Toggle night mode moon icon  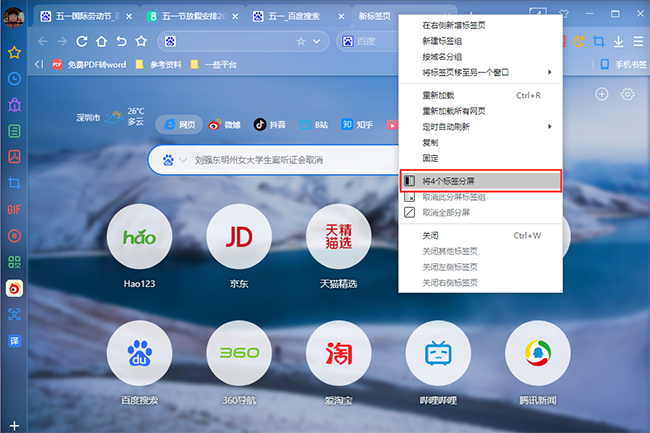coord(579,41)
